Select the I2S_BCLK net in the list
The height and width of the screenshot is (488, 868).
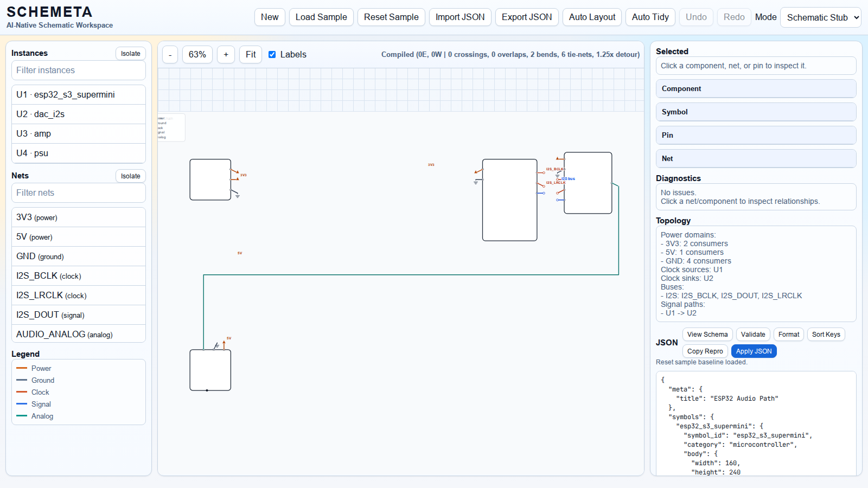pyautogui.click(x=79, y=276)
